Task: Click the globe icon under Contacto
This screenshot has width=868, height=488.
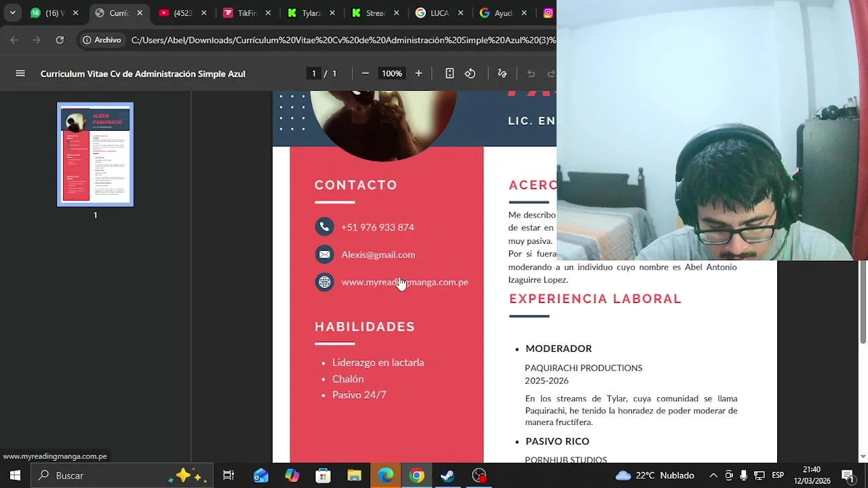Action: coord(325,282)
